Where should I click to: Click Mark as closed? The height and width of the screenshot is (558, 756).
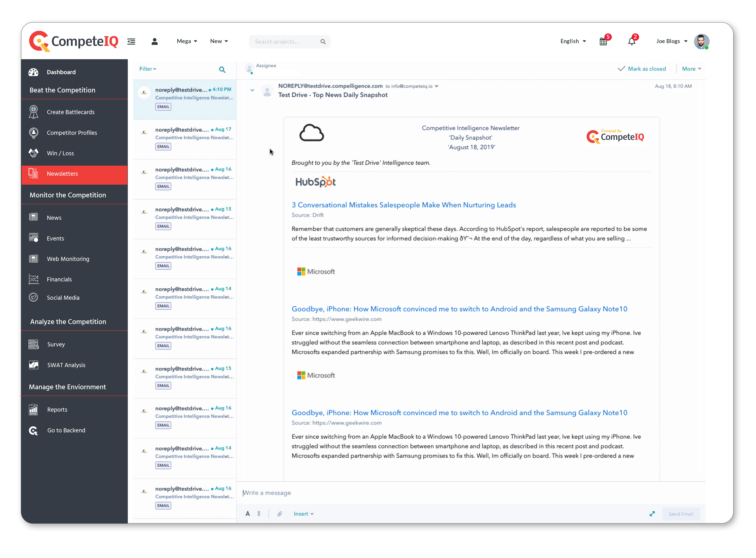pyautogui.click(x=641, y=69)
